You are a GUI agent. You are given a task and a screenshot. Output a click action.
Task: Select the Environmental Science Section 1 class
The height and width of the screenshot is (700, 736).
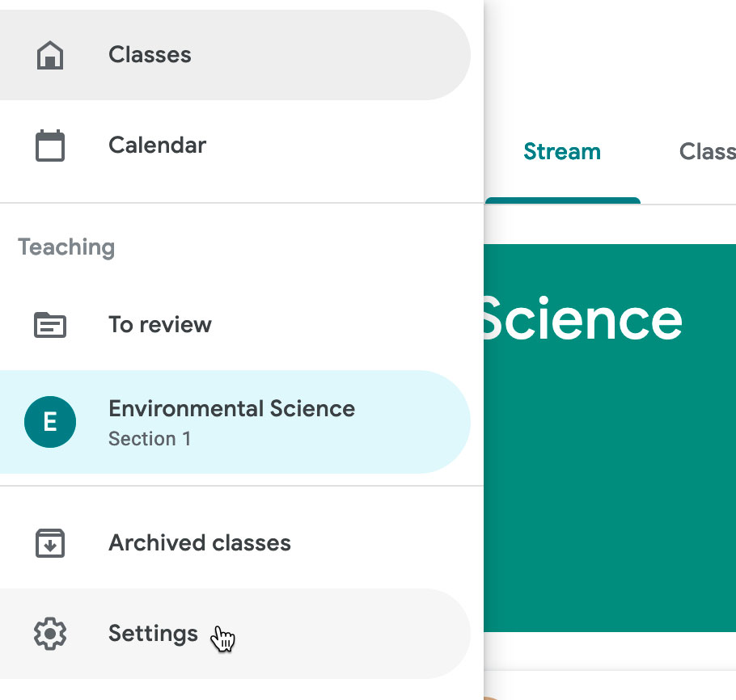pyautogui.click(x=231, y=422)
